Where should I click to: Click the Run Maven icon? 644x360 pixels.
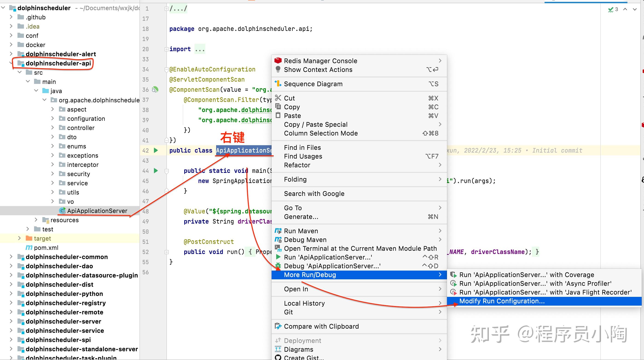pyautogui.click(x=278, y=231)
